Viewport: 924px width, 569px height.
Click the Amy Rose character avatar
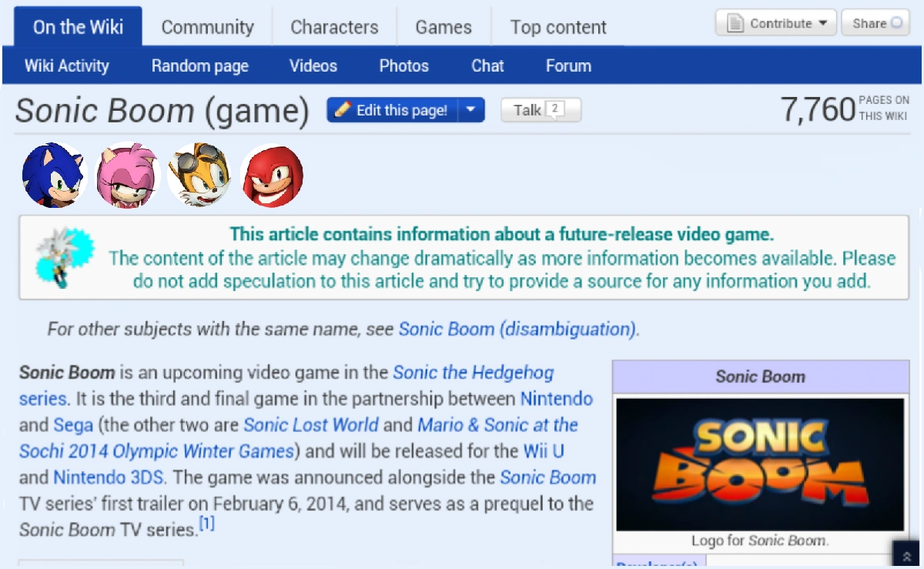[127, 175]
